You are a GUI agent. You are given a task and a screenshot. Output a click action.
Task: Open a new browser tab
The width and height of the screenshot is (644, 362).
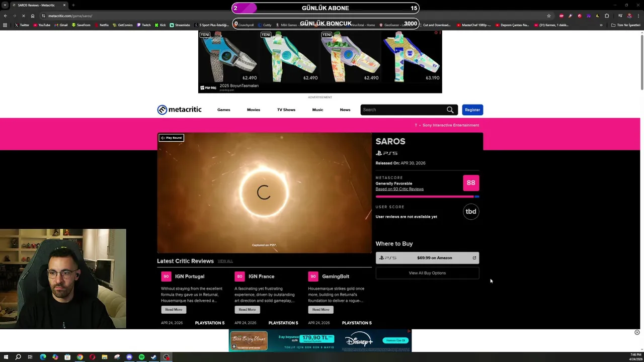(x=73, y=5)
